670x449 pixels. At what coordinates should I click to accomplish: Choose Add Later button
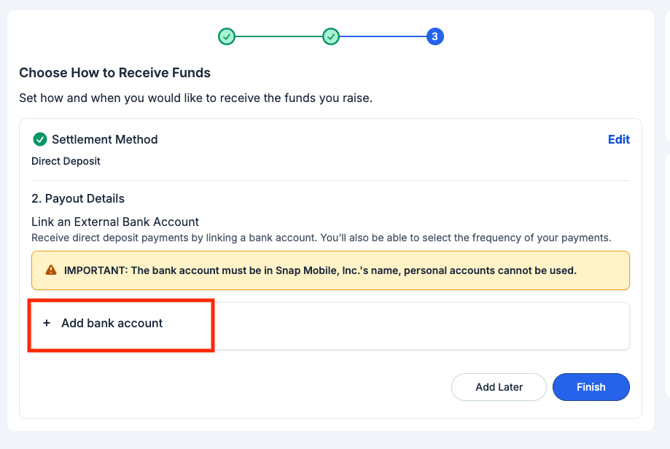499,387
